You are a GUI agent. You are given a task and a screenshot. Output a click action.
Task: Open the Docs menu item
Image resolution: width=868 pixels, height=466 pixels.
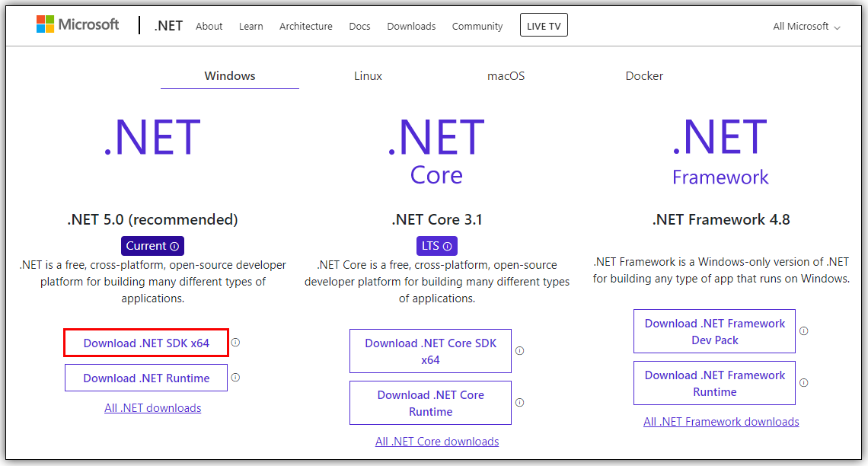click(x=359, y=26)
